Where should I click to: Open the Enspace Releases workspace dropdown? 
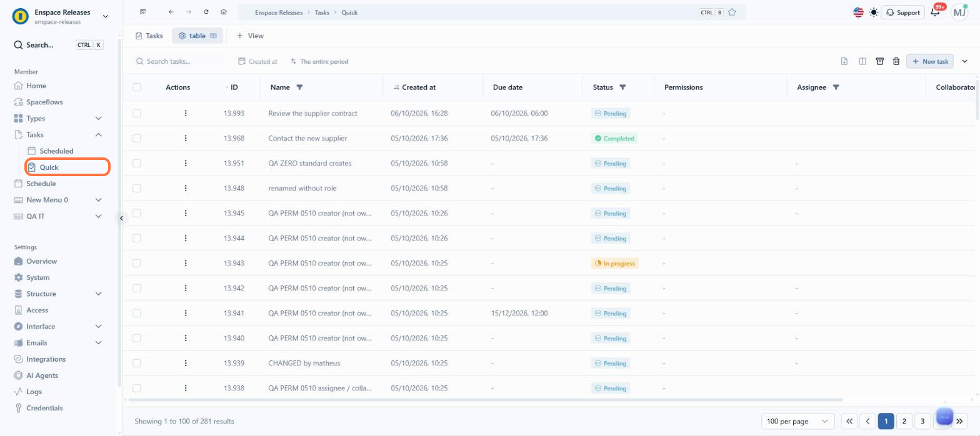(x=105, y=16)
